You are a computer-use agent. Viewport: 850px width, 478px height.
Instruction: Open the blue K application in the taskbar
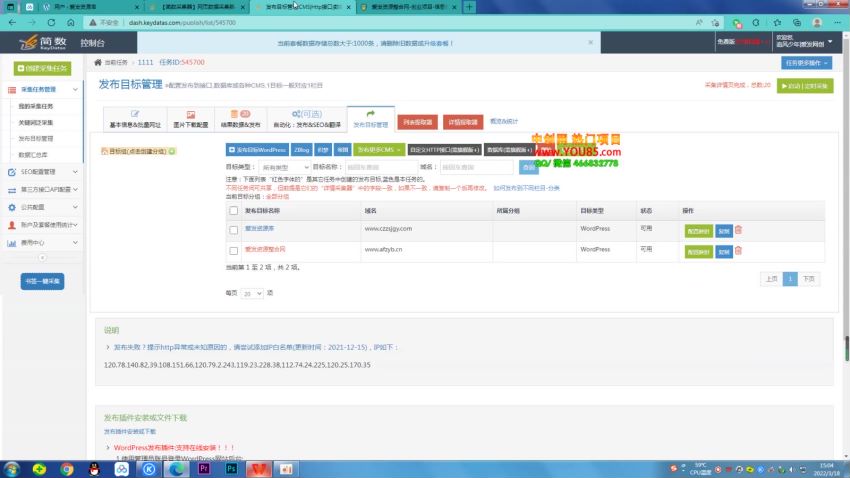click(x=149, y=469)
